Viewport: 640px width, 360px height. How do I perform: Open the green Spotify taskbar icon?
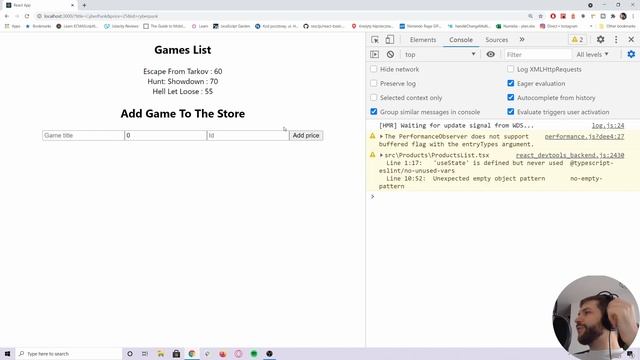[x=254, y=353]
